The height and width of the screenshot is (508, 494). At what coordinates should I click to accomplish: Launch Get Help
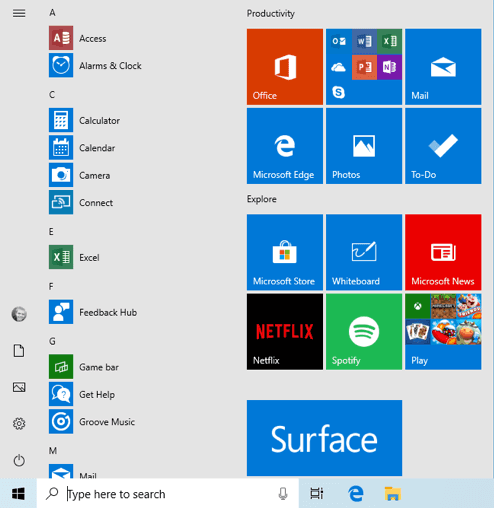coord(82,394)
